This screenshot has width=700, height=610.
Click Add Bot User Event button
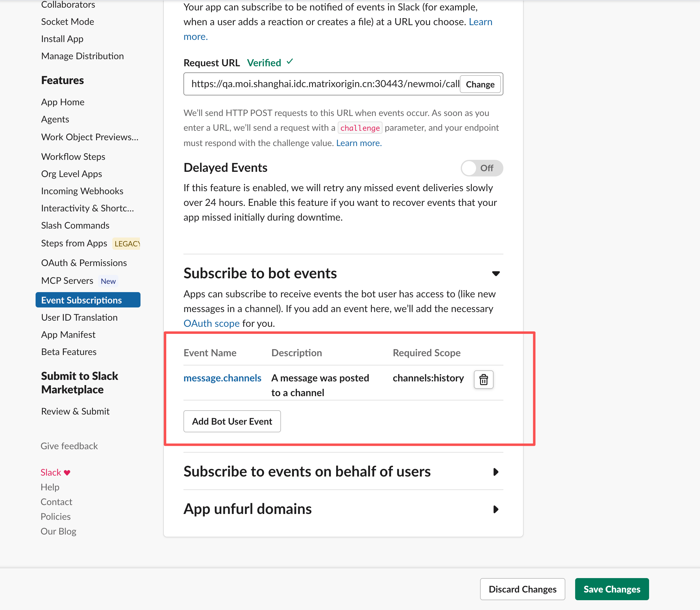tap(232, 421)
